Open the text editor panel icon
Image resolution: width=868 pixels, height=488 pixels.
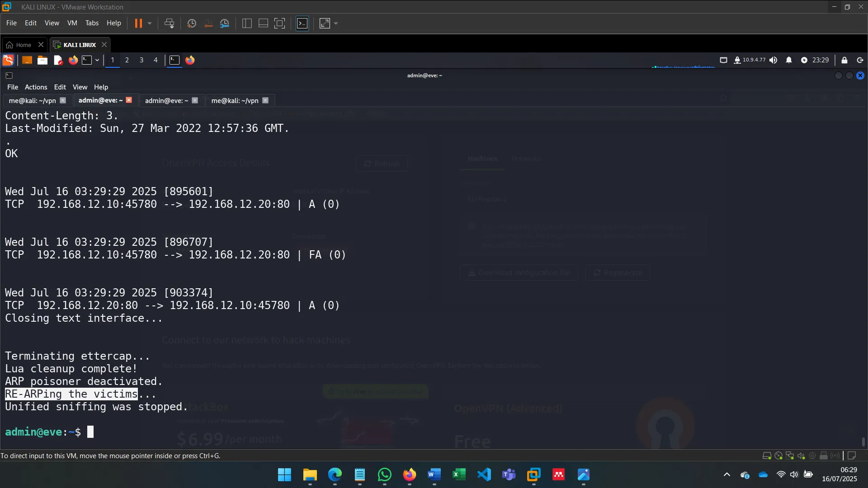57,60
